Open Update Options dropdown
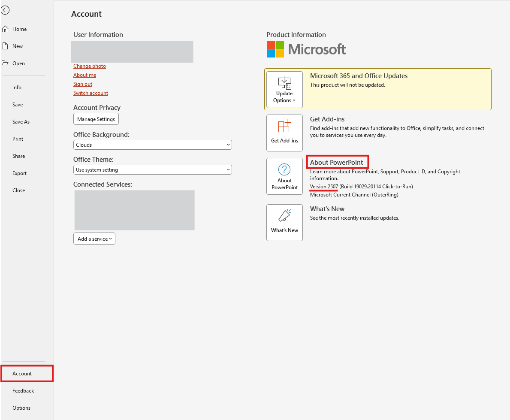The height and width of the screenshot is (420, 510). pyautogui.click(x=284, y=90)
